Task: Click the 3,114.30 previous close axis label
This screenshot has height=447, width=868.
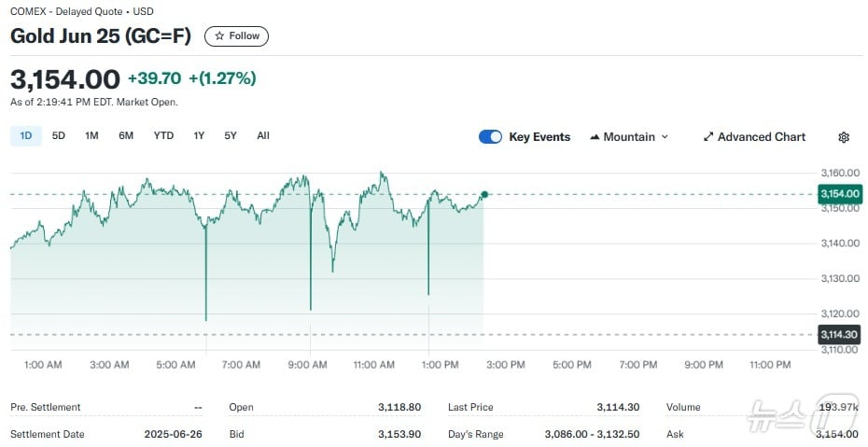Action: tap(838, 334)
